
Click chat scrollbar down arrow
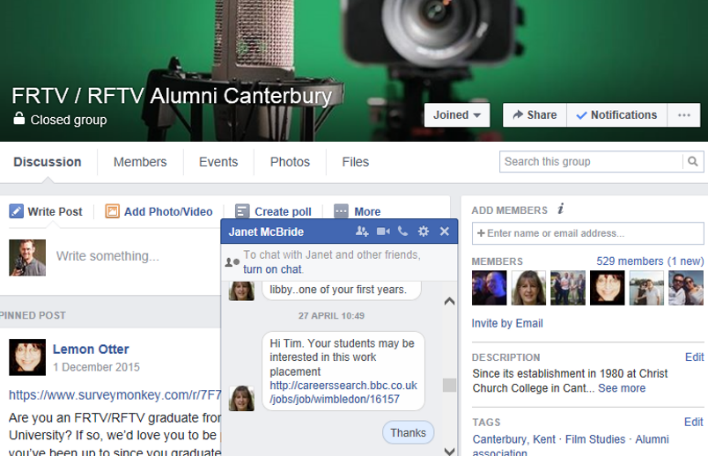(449, 451)
